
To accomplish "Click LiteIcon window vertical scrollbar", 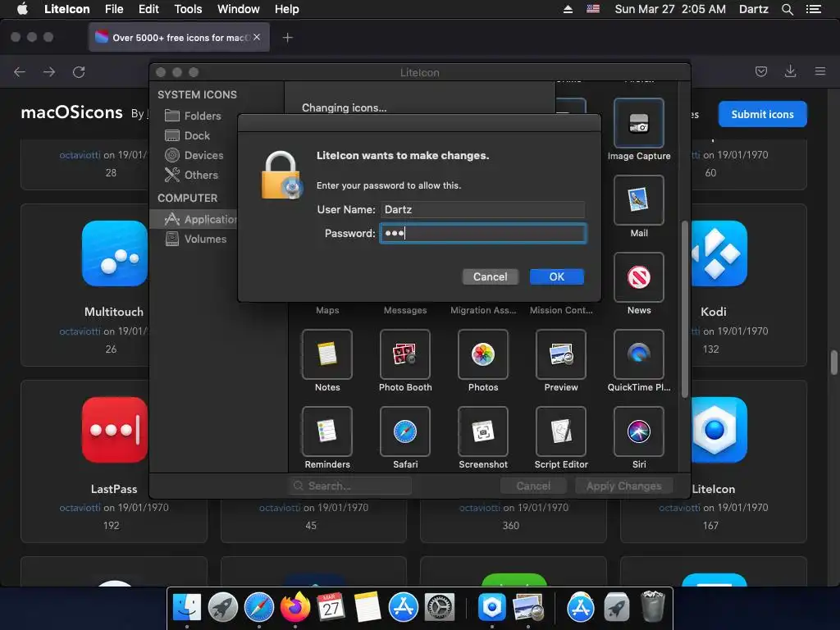I will [684, 309].
